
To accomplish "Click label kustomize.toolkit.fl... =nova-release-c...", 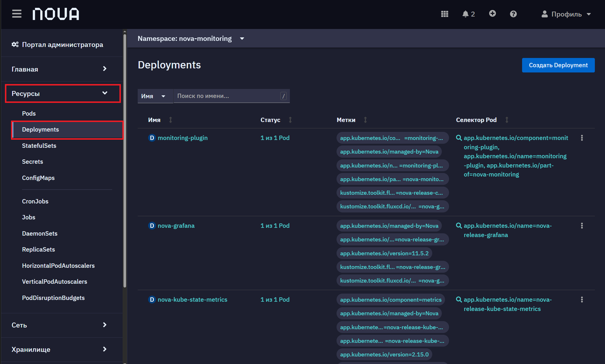I will pos(392,192).
